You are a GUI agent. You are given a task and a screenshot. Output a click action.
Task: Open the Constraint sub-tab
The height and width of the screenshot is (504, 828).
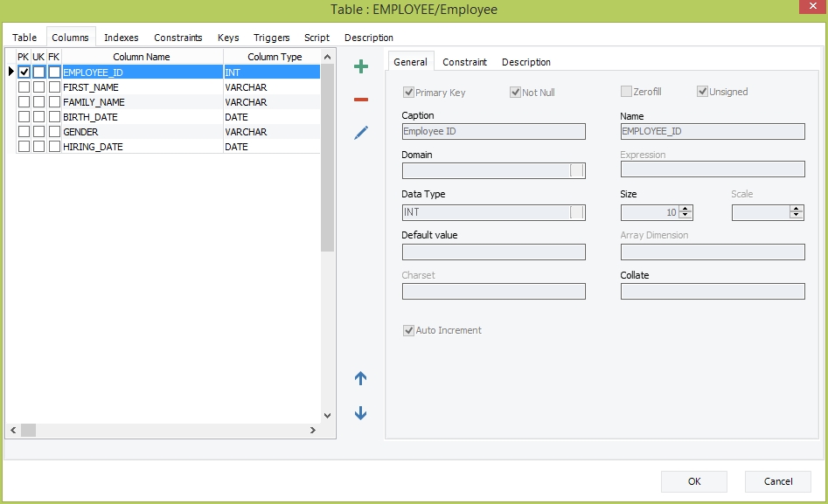point(464,62)
